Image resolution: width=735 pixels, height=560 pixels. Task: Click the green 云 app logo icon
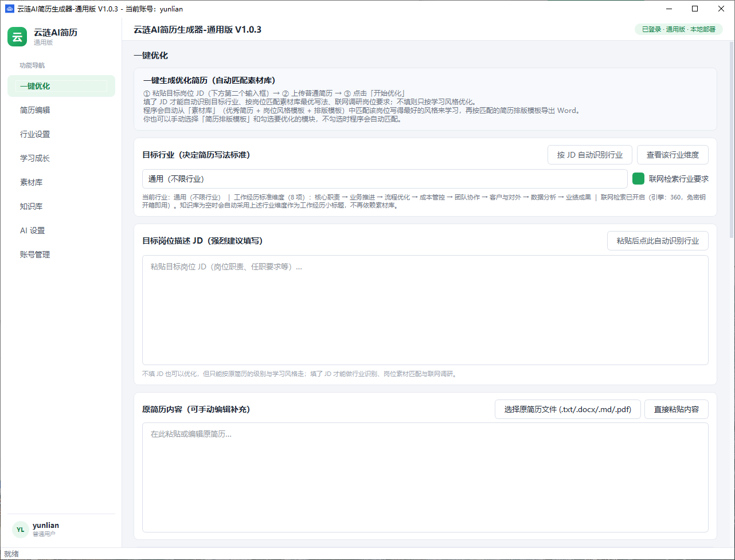coord(17,37)
